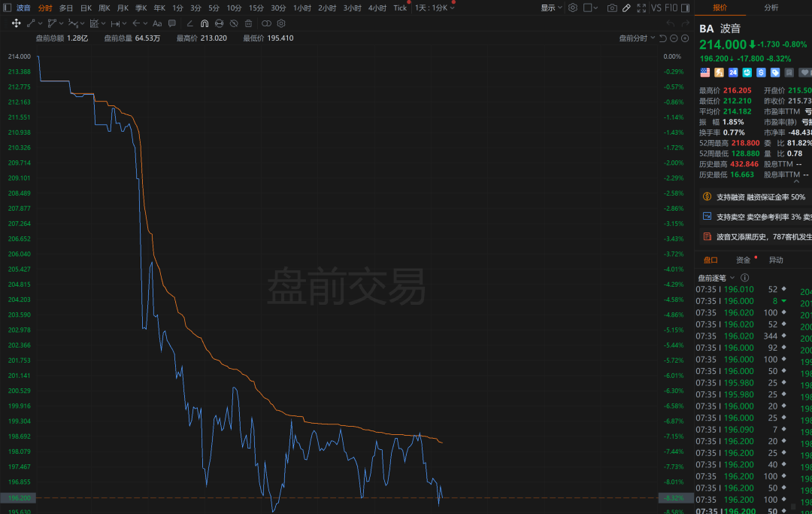The image size is (812, 514).
Task: Click the blue 24-hour trading badge
Action: (733, 72)
